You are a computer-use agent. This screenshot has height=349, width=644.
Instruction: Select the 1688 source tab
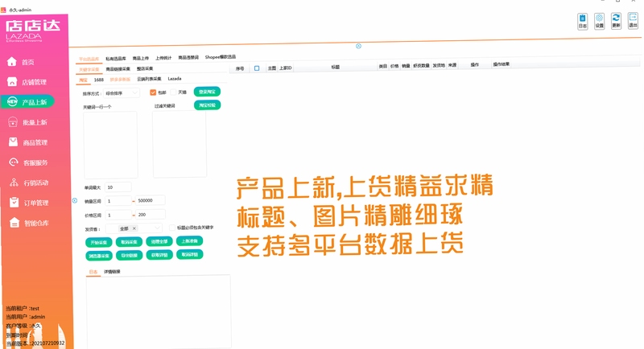(98, 80)
